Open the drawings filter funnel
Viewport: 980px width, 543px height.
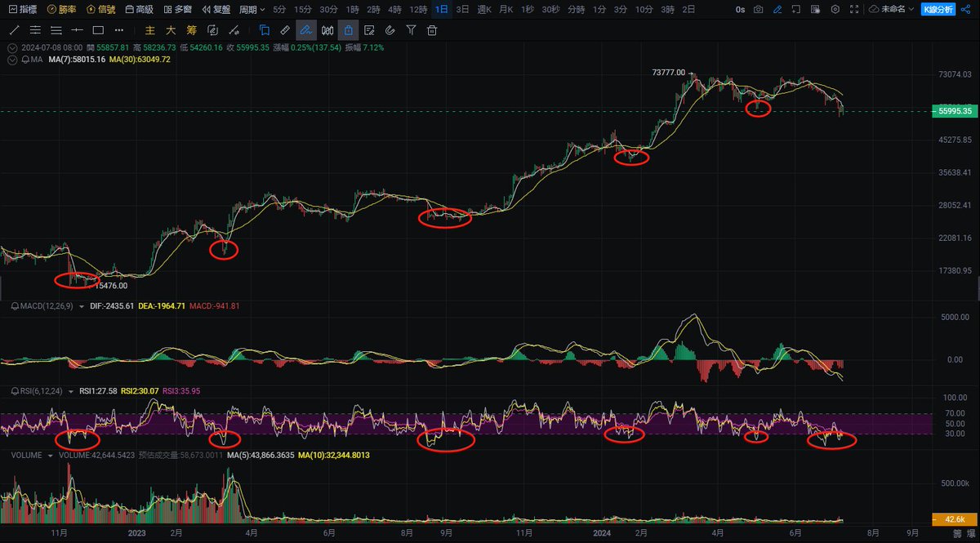pos(411,30)
